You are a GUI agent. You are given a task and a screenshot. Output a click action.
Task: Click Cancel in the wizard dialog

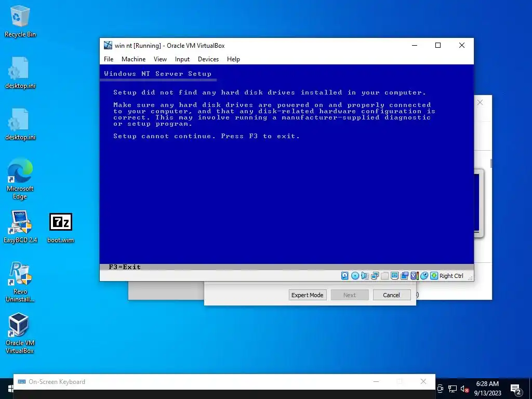392,295
